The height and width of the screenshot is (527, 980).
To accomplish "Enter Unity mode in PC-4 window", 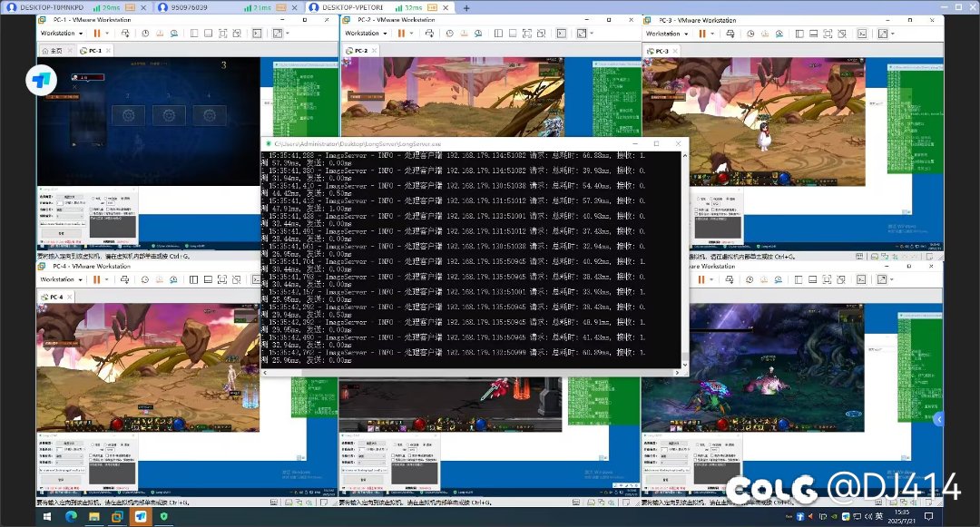I will pyautogui.click(x=236, y=279).
